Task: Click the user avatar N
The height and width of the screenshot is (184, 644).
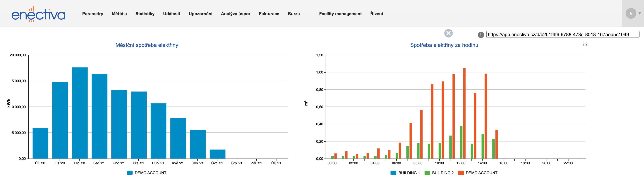Action: pos(631,13)
